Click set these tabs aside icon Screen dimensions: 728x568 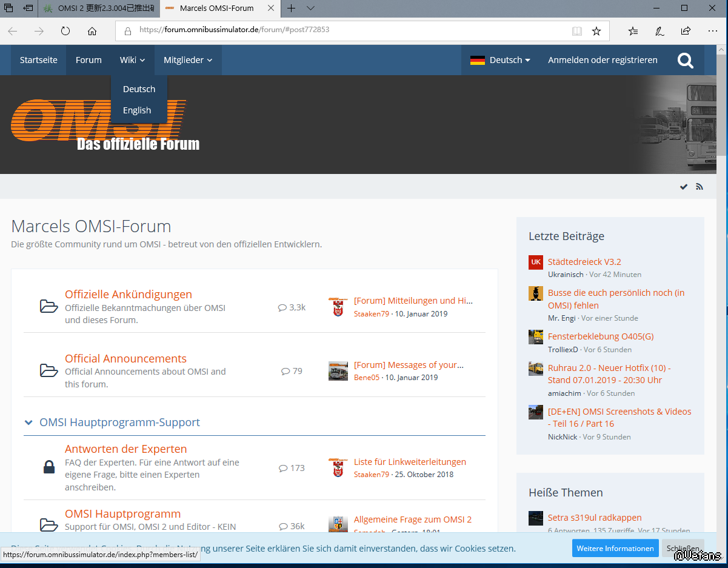tap(28, 8)
